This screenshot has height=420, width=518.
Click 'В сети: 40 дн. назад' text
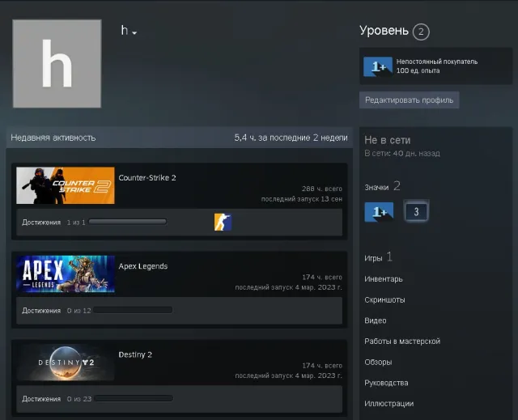(x=402, y=154)
